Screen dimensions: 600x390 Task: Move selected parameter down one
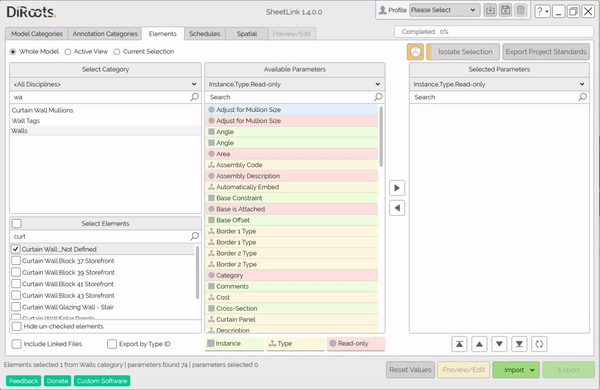coord(499,344)
